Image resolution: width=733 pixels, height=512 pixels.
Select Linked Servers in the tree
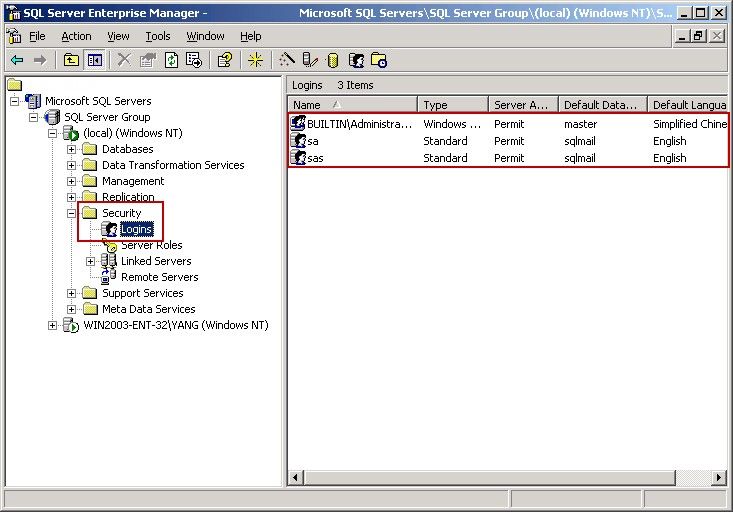coord(156,261)
